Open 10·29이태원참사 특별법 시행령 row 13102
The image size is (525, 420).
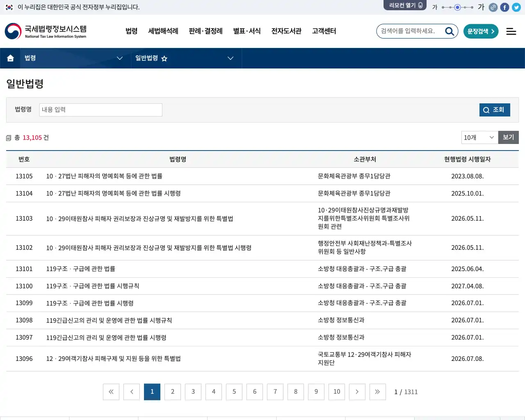point(149,248)
